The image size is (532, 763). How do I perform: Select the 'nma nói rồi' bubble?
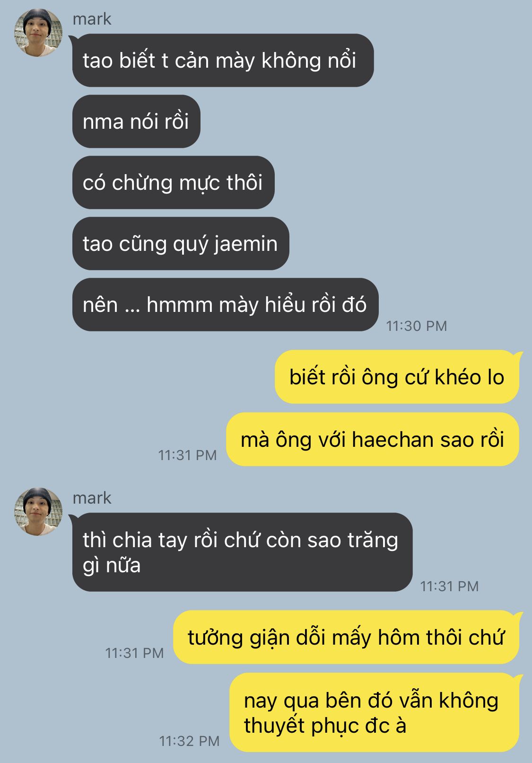136,121
